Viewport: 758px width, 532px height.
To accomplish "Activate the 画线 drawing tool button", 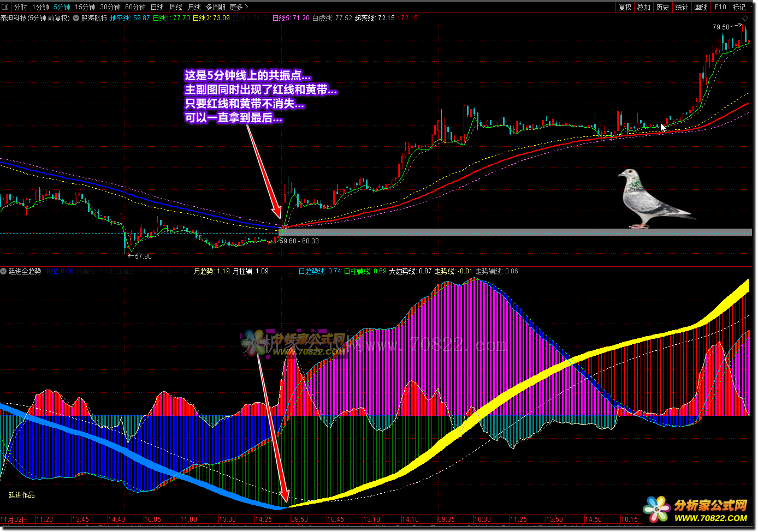I will pos(701,7).
